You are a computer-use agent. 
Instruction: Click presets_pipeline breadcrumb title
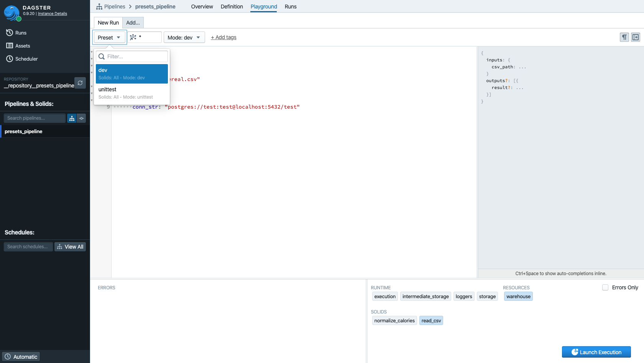(x=155, y=7)
